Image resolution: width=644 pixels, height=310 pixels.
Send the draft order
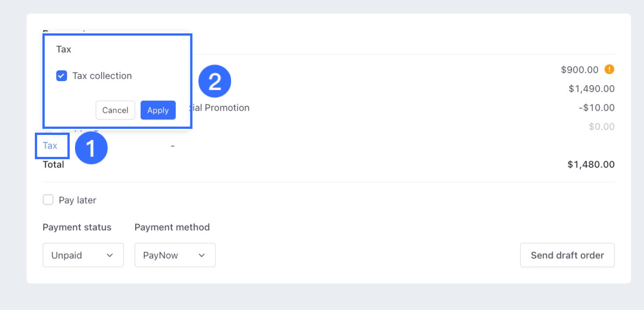point(567,255)
